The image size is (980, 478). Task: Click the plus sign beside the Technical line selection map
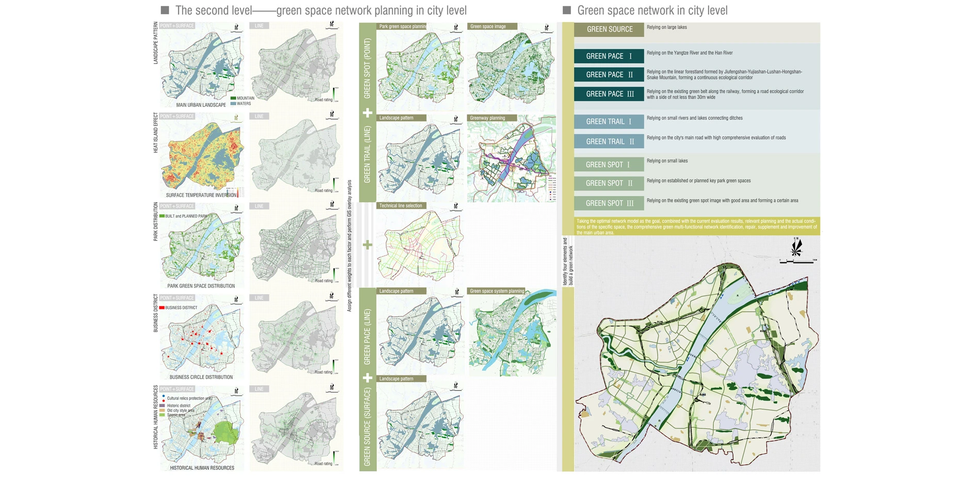pos(367,245)
